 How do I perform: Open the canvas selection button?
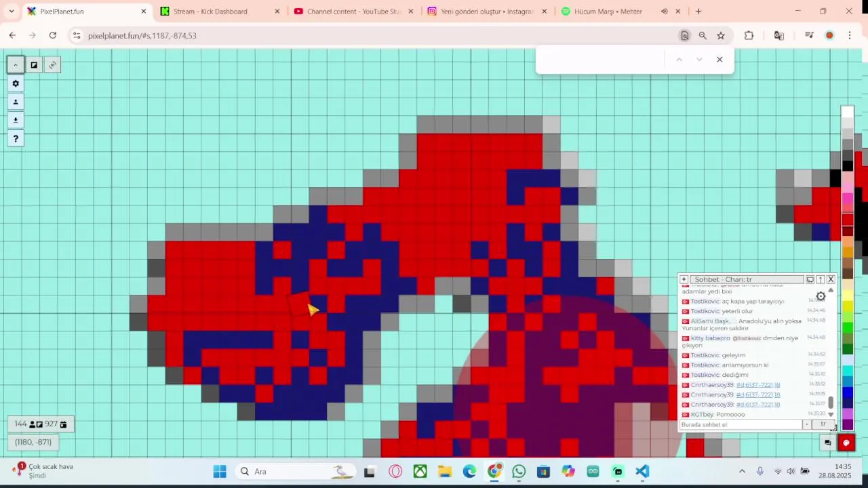click(34, 65)
